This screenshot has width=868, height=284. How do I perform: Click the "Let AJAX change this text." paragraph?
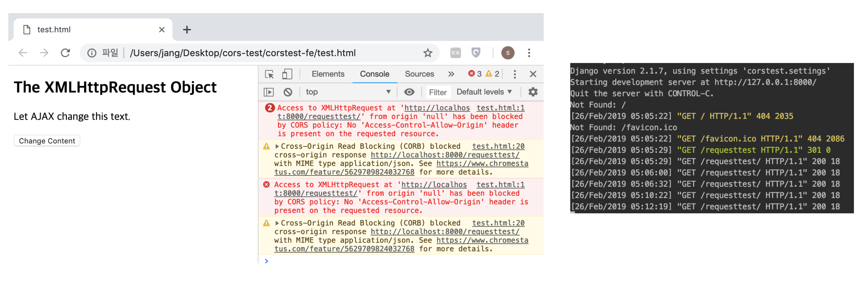pos(72,116)
